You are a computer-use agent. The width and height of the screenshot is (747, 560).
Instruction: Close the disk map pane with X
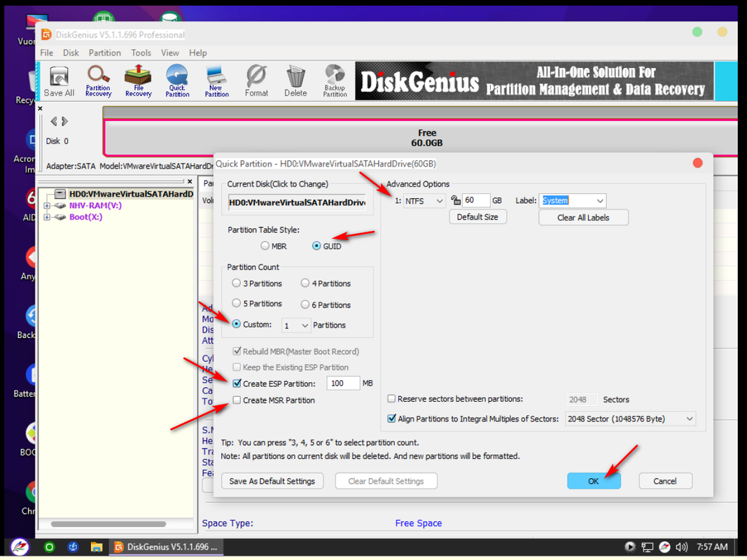click(x=40, y=108)
